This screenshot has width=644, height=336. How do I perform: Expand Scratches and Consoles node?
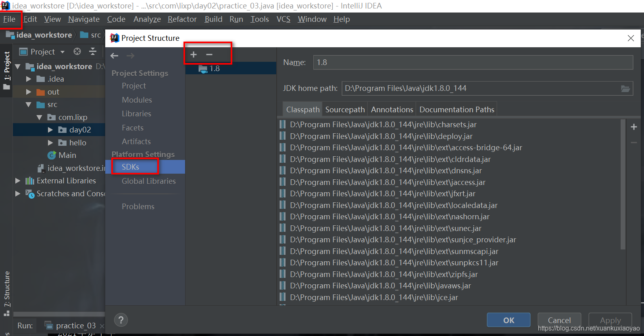pyautogui.click(x=18, y=193)
